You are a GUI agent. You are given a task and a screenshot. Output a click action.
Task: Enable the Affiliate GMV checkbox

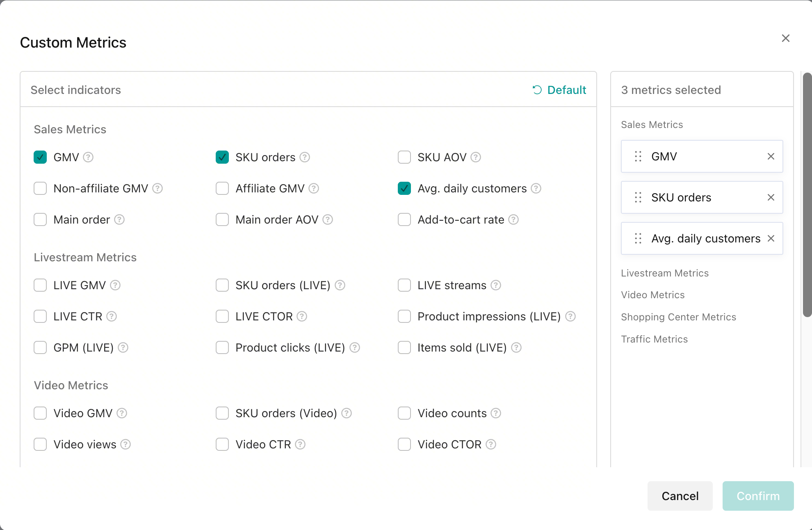(x=222, y=188)
